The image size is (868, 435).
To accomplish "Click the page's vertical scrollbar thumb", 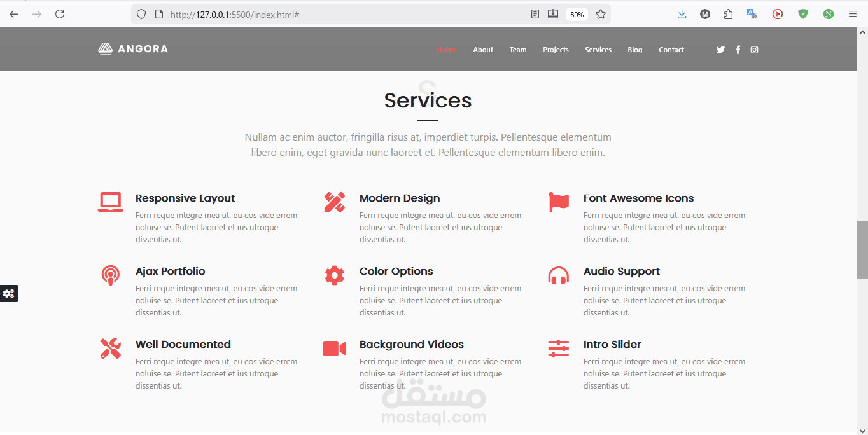I will coord(862,249).
